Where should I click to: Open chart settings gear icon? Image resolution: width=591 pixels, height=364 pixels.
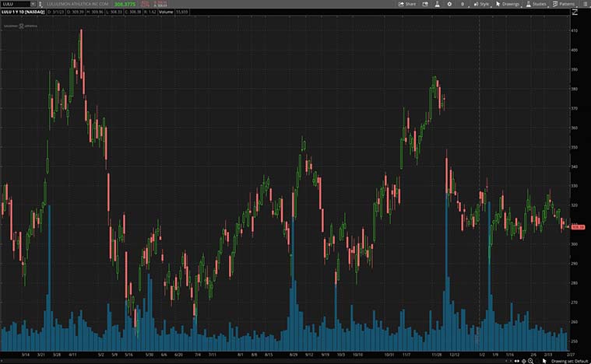tap(449, 4)
